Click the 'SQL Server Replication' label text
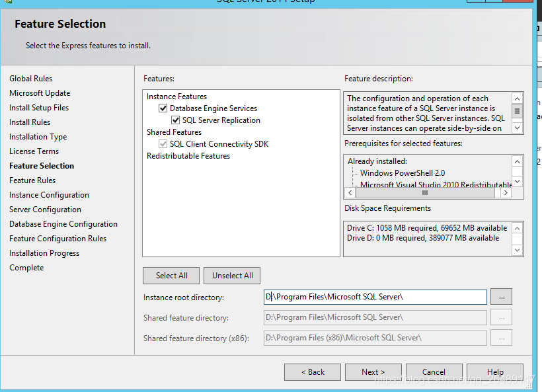 221,120
